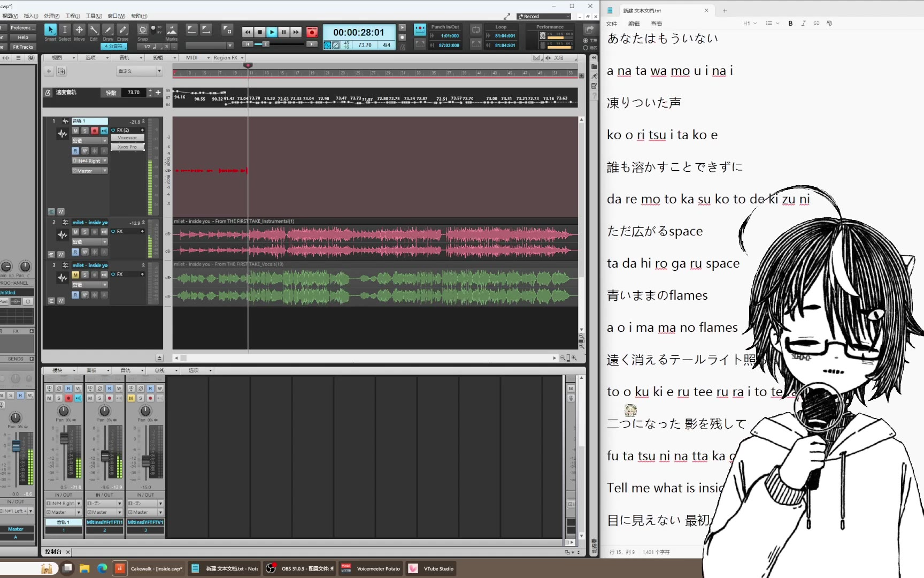Unmute track 3 with the yellow M button
This screenshot has height=578, width=924.
point(75,275)
